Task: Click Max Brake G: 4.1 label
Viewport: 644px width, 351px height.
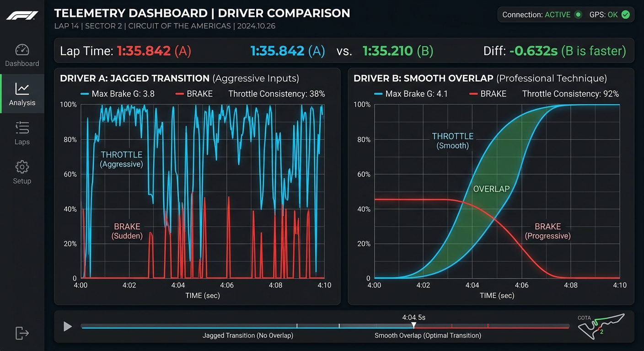Action: tap(417, 94)
